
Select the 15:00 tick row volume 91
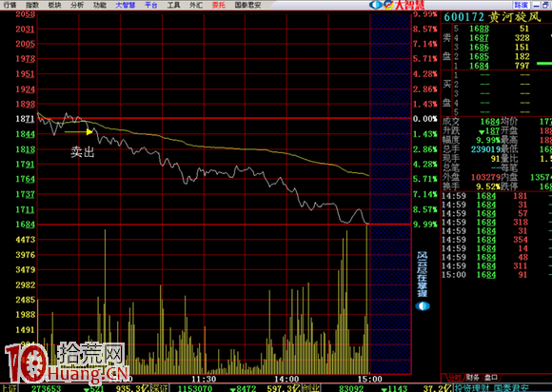(497, 275)
